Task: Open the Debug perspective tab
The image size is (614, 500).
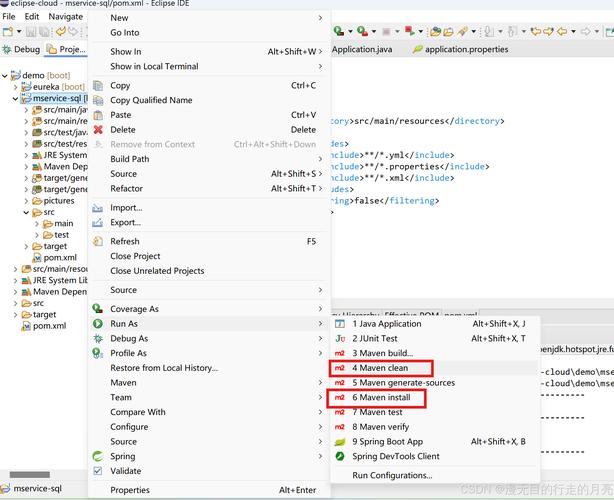Action: 21,49
